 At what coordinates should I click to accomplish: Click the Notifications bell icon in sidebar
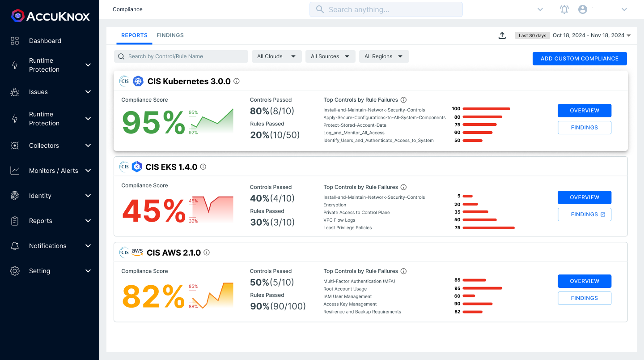pos(15,246)
